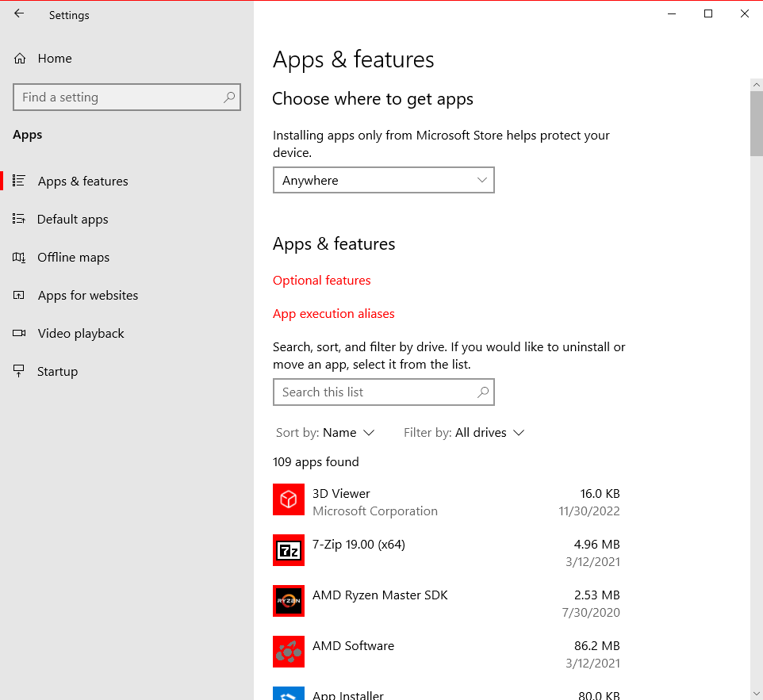Viewport: 763px width, 700px height.
Task: Open Apps for websites in the sidebar
Action: click(x=127, y=295)
